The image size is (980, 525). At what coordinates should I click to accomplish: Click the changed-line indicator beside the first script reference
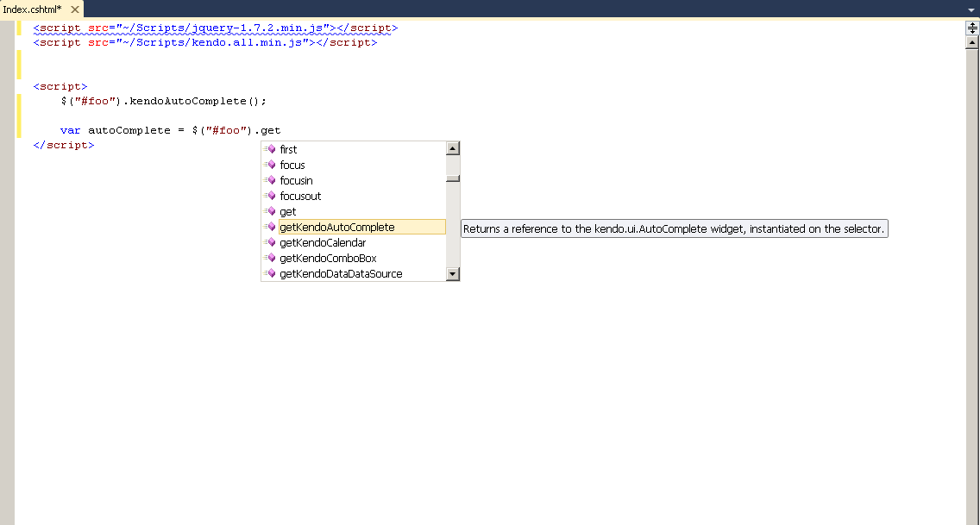[18, 28]
